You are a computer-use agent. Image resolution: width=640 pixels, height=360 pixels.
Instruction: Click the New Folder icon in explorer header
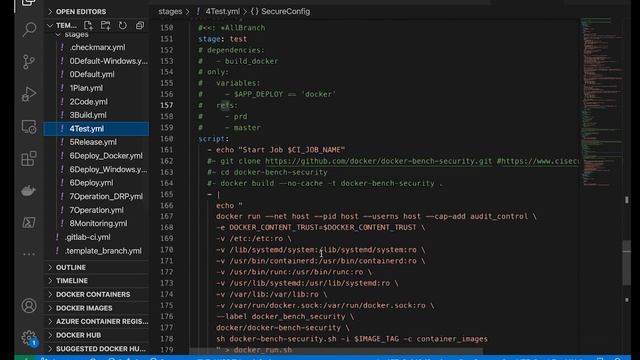105,25
